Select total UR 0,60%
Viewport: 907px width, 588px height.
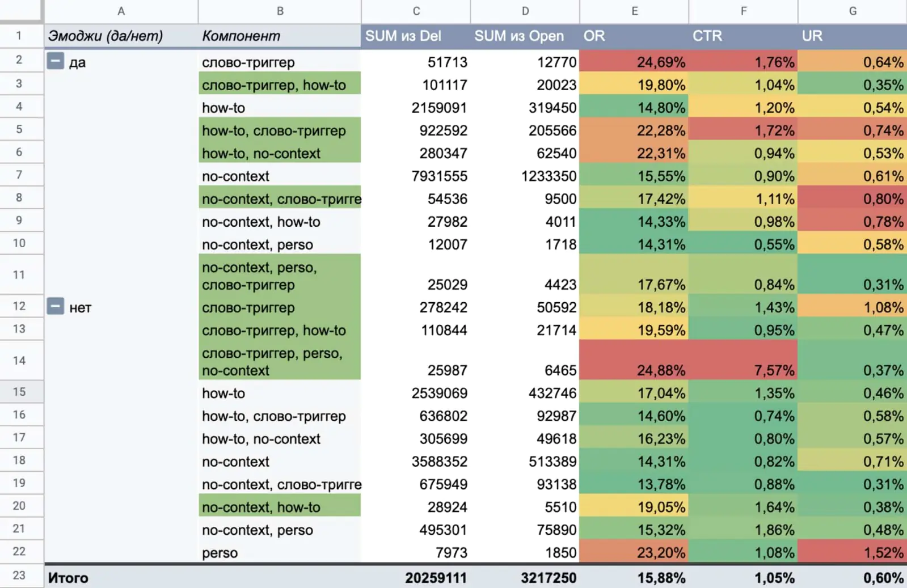pos(853,577)
